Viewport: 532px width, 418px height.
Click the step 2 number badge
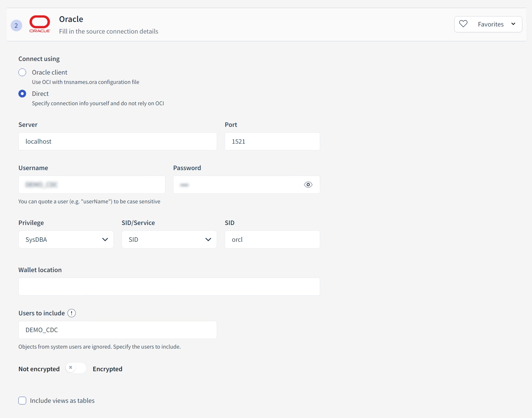point(16,25)
